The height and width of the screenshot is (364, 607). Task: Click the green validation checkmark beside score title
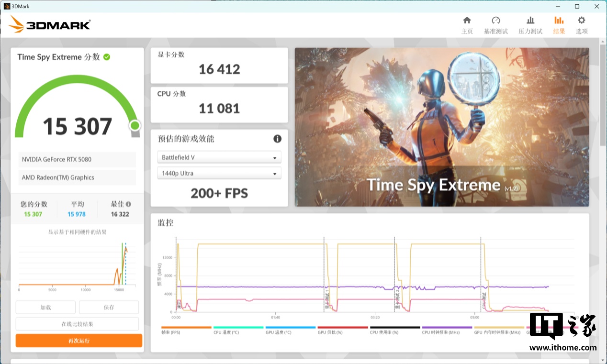[x=107, y=57]
